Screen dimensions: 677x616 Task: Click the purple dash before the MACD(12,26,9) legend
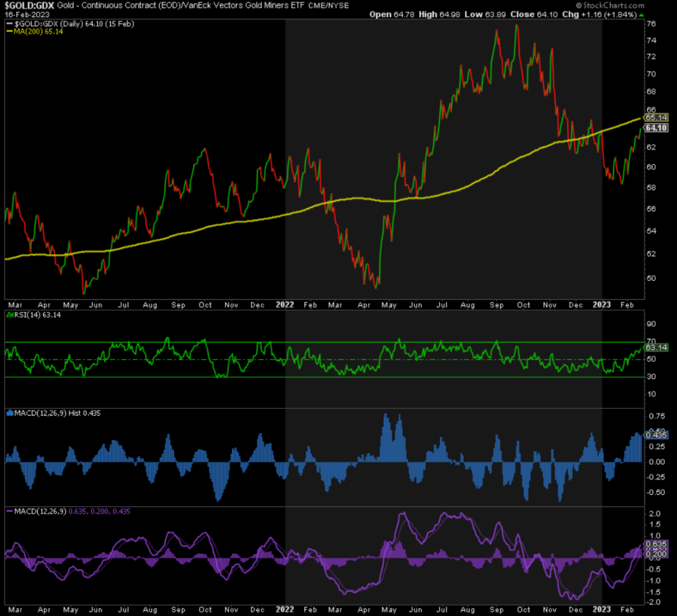click(9, 511)
